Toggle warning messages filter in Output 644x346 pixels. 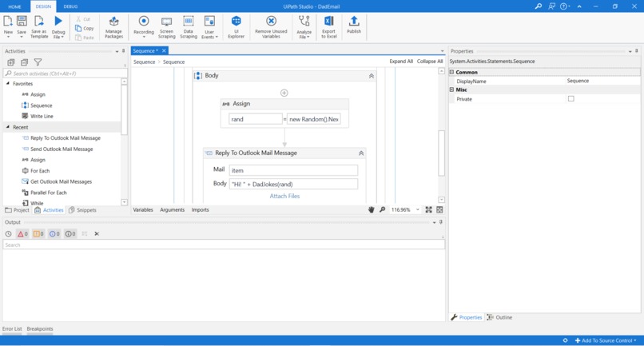[38, 234]
